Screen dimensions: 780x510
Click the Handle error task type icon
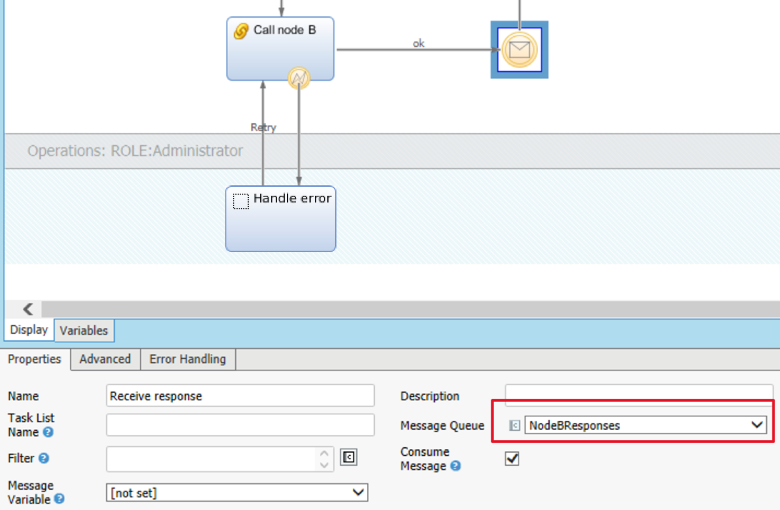[240, 201]
